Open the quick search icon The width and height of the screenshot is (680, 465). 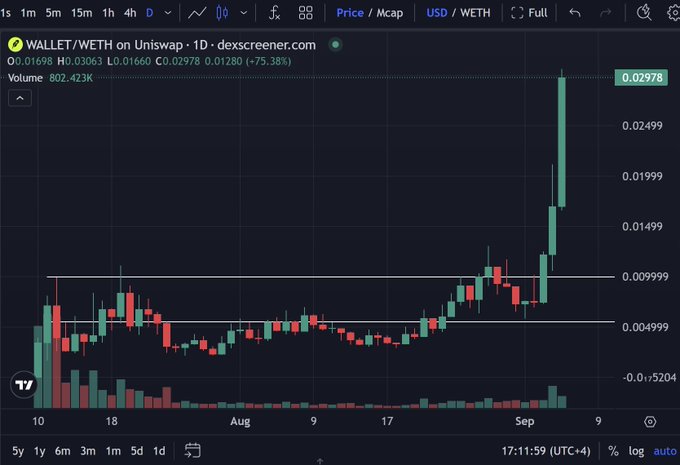[x=644, y=13]
